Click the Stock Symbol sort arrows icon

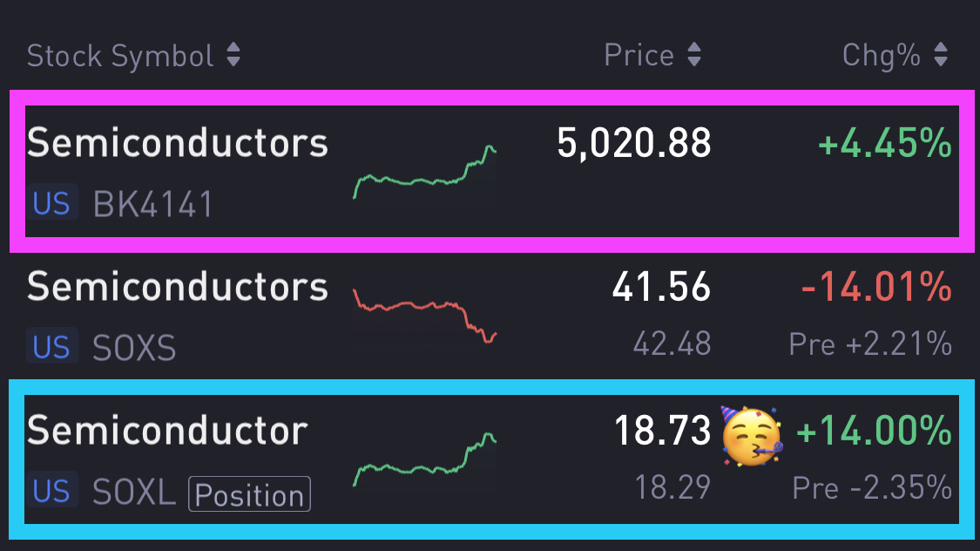[233, 57]
